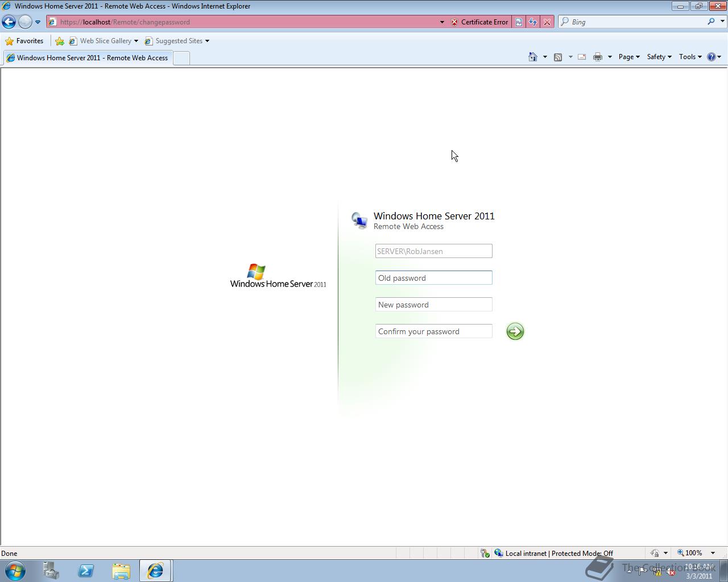Toggle the Compatibility View icon

[519, 22]
